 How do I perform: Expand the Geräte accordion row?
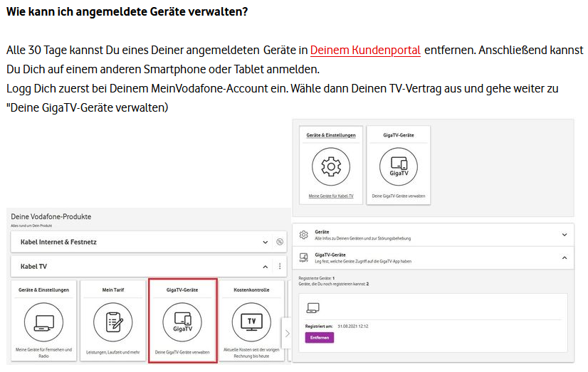[565, 235]
